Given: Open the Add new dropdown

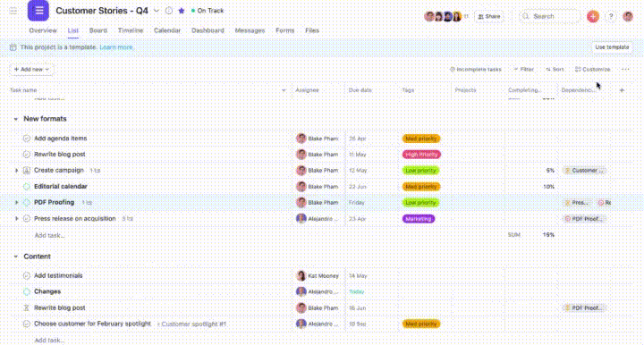Looking at the screenshot, I should 31,70.
